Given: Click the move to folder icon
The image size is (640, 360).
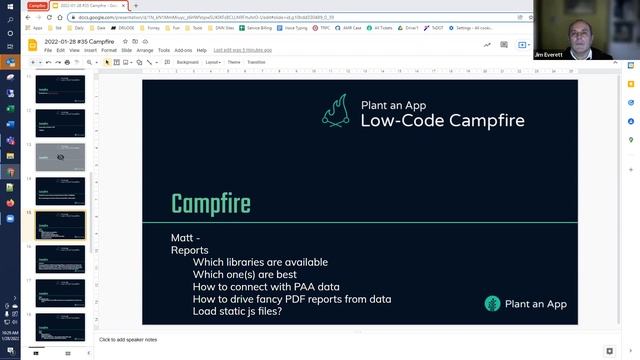Looking at the screenshot, I should (135, 41).
